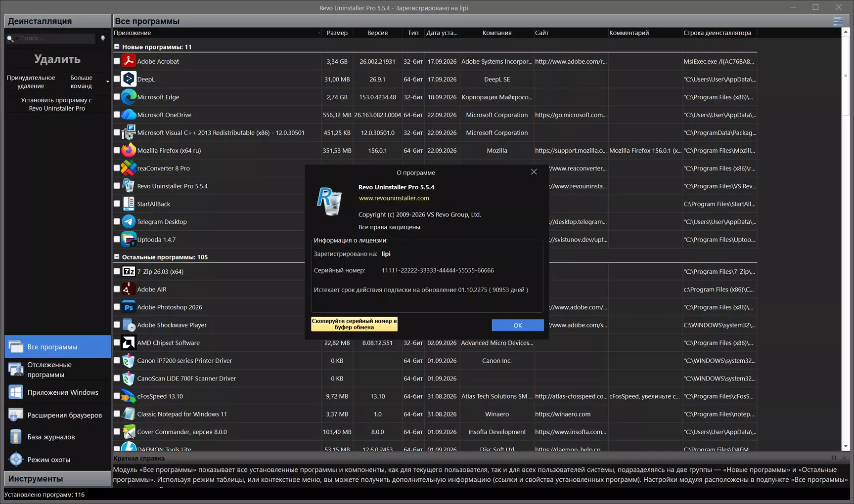The image size is (854, 504).
Task: Expand the 'Инструменты' sidebar section
Action: pyautogui.click(x=57, y=479)
